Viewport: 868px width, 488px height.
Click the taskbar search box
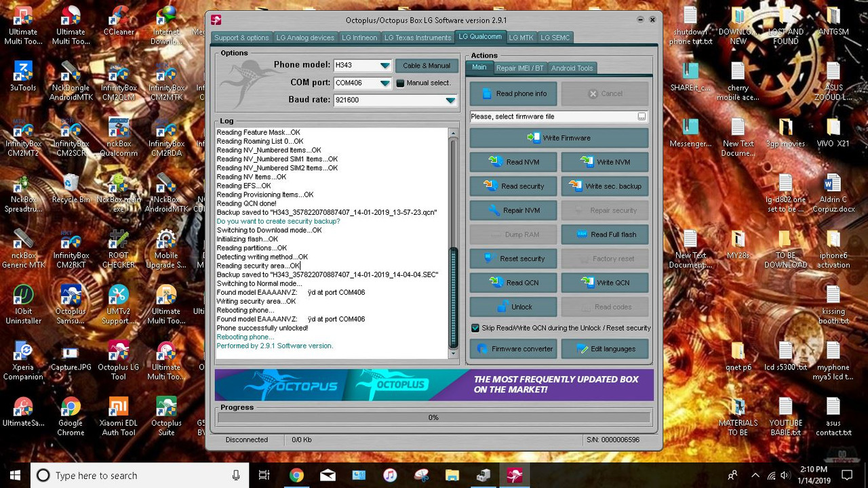pos(140,475)
